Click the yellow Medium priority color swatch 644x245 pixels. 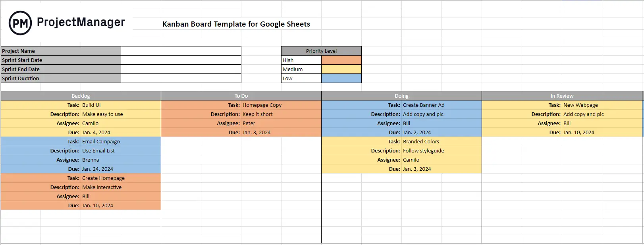coord(341,69)
